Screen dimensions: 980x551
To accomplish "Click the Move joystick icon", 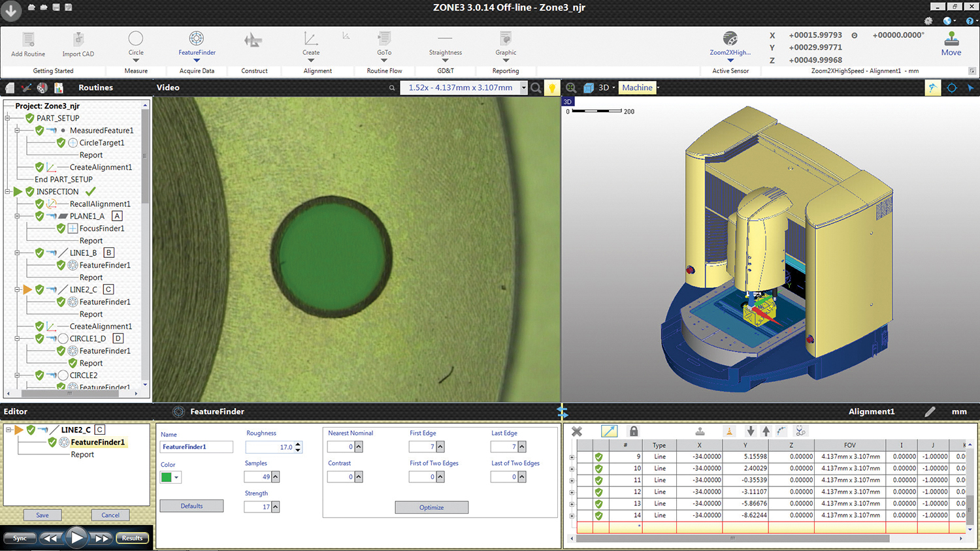I will pos(951,39).
